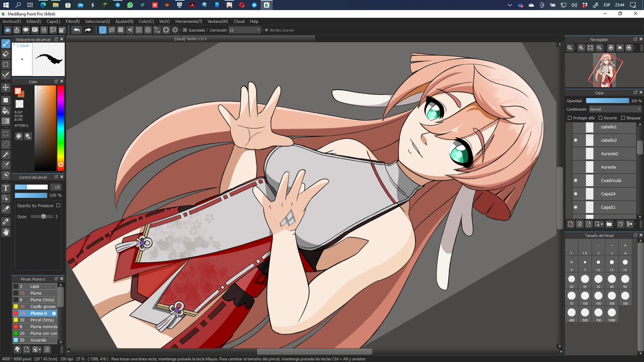The width and height of the screenshot is (644, 362).
Task: Open color palette icon in Color panel
Action: tap(19, 136)
